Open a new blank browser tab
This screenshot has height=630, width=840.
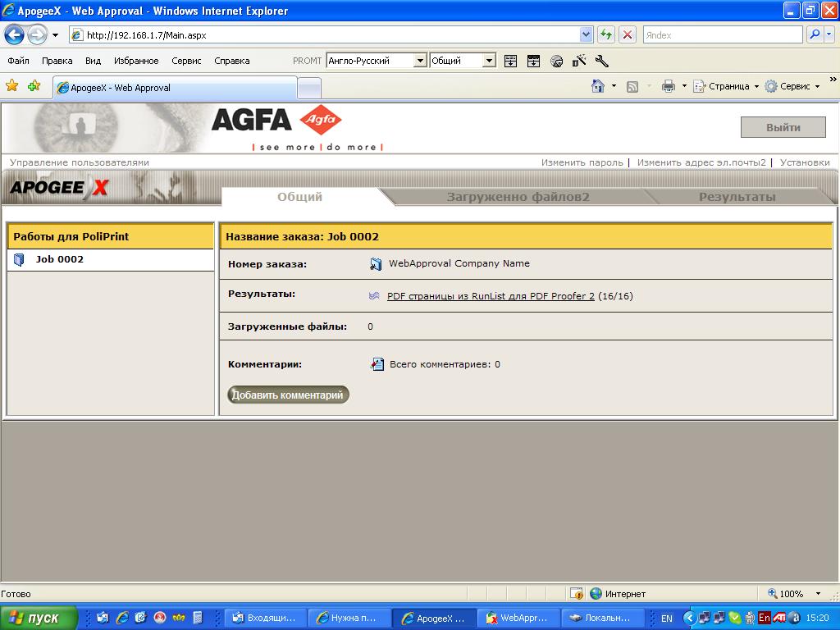pos(309,88)
